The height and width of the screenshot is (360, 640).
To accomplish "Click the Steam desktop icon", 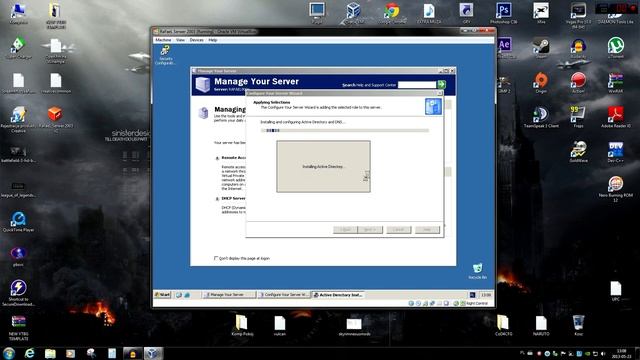I will pos(541,48).
